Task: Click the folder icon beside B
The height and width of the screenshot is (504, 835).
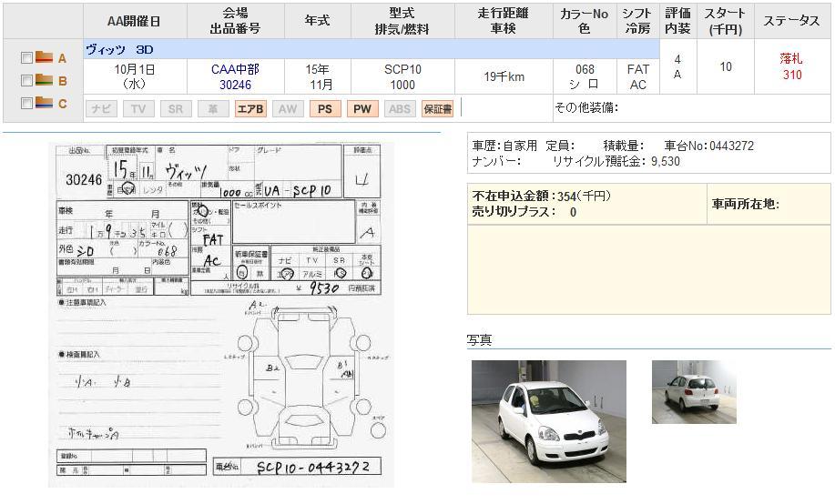Action: (44, 80)
